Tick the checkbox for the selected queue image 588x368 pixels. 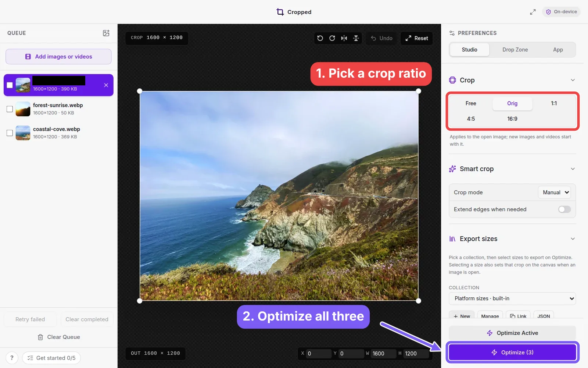(x=10, y=85)
